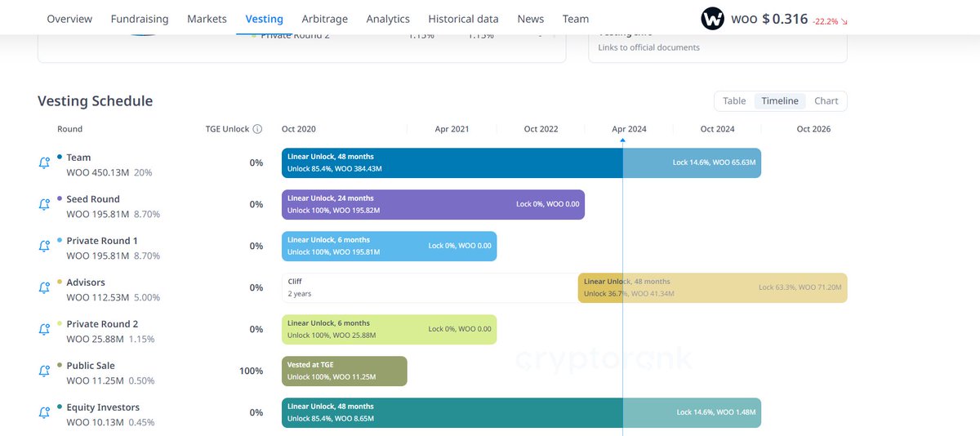The height and width of the screenshot is (436, 980).
Task: Click the Round column header
Action: point(70,129)
